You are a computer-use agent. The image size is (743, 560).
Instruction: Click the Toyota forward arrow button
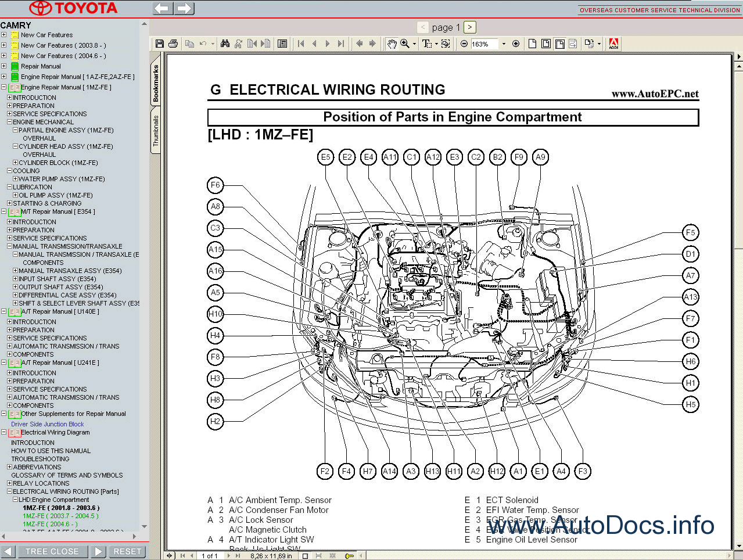click(184, 8)
